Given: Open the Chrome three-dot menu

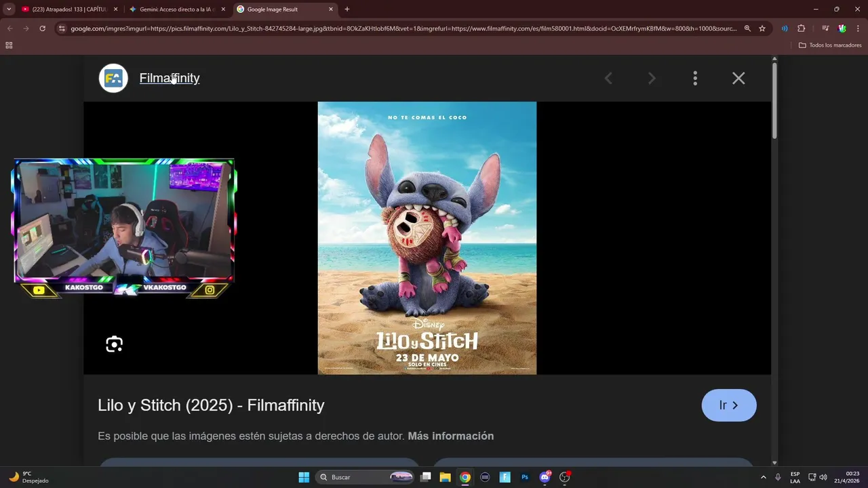Looking at the screenshot, I should point(858,28).
